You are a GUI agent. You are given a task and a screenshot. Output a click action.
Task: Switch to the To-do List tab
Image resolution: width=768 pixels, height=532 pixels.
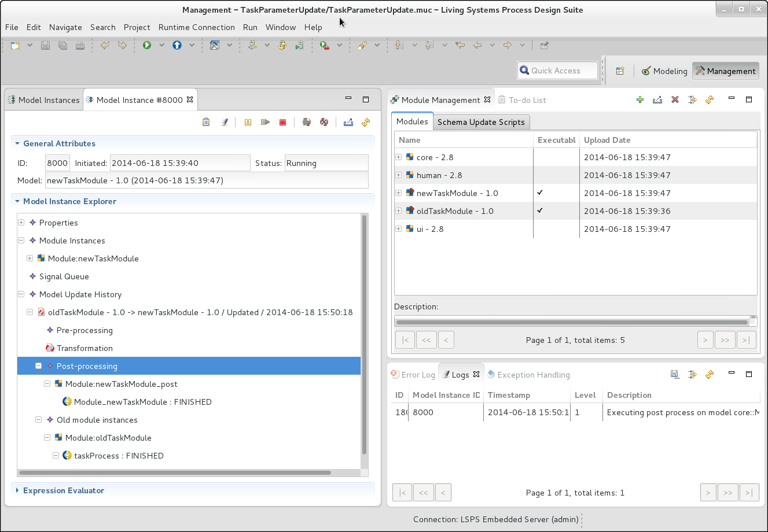point(523,100)
